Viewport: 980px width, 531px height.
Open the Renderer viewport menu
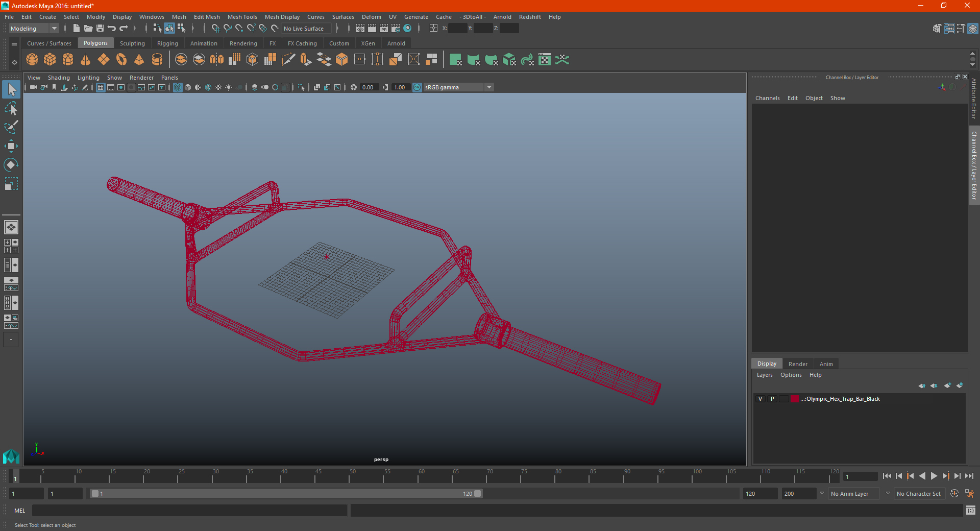pyautogui.click(x=141, y=78)
